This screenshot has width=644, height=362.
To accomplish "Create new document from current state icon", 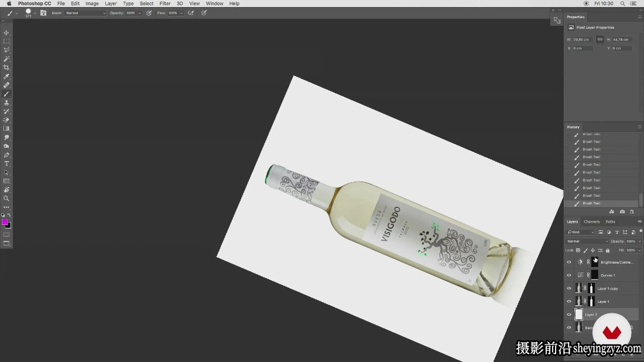I will [x=612, y=211].
